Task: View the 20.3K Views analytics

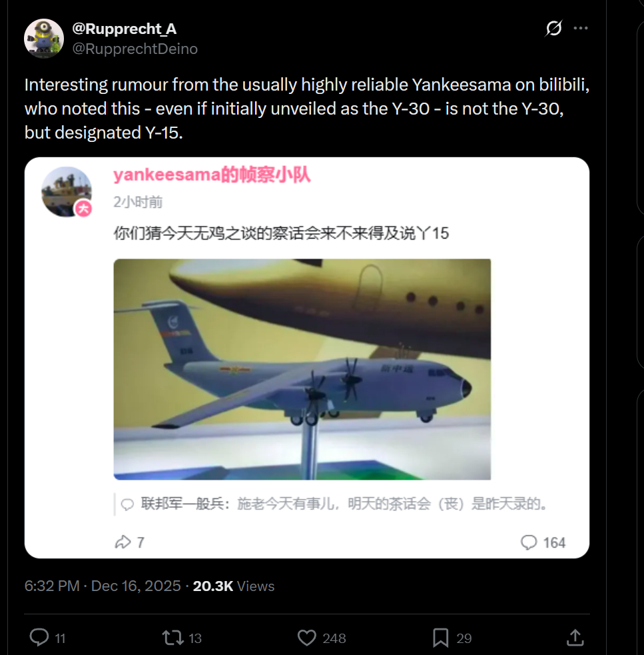Action: 234,586
